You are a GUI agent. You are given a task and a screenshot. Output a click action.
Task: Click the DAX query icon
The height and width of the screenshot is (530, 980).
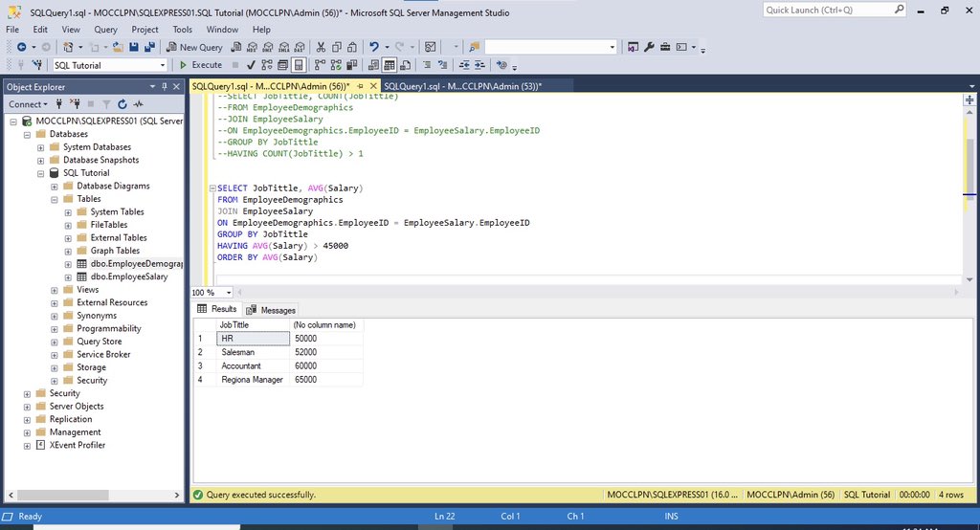tap(300, 47)
